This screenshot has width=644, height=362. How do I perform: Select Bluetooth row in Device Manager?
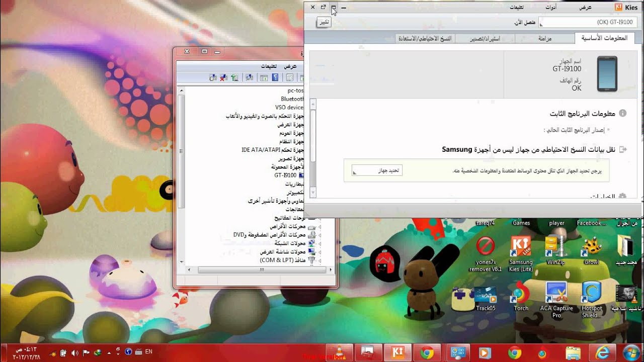pos(292,99)
